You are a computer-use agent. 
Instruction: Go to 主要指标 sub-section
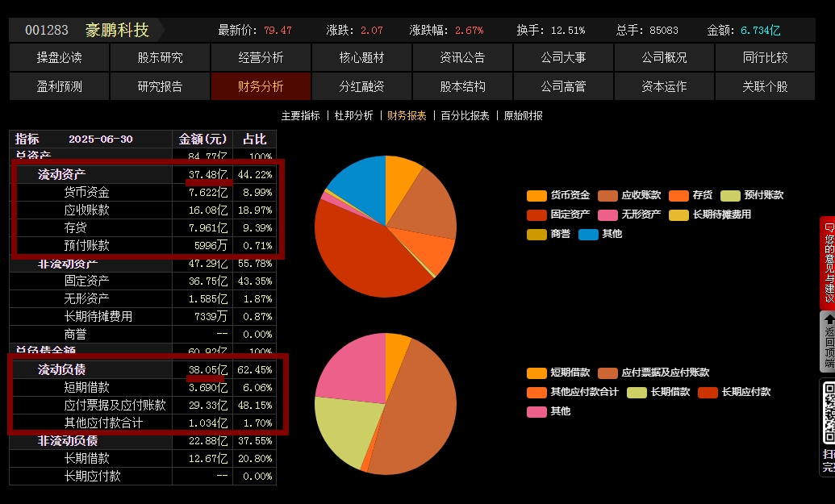click(x=300, y=115)
